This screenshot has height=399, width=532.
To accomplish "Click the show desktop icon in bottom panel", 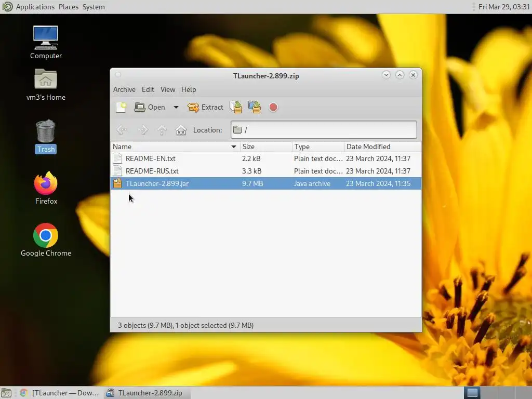I will [6, 393].
